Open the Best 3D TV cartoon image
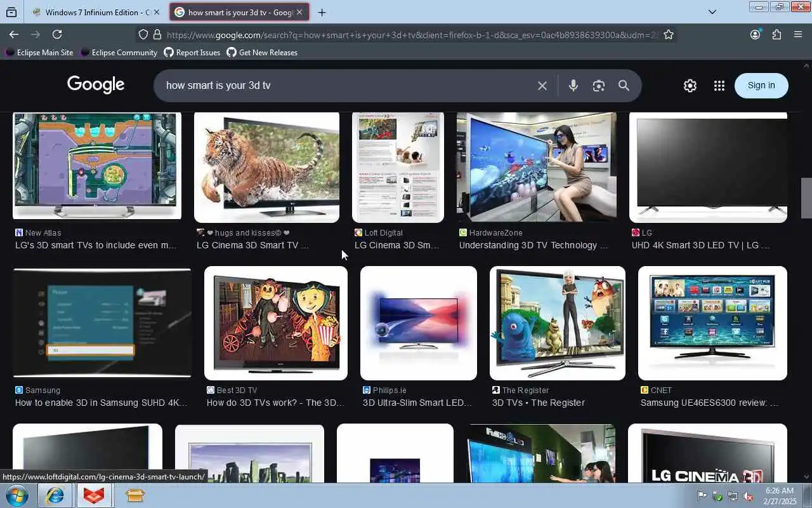This screenshot has height=508, width=812. [x=276, y=323]
